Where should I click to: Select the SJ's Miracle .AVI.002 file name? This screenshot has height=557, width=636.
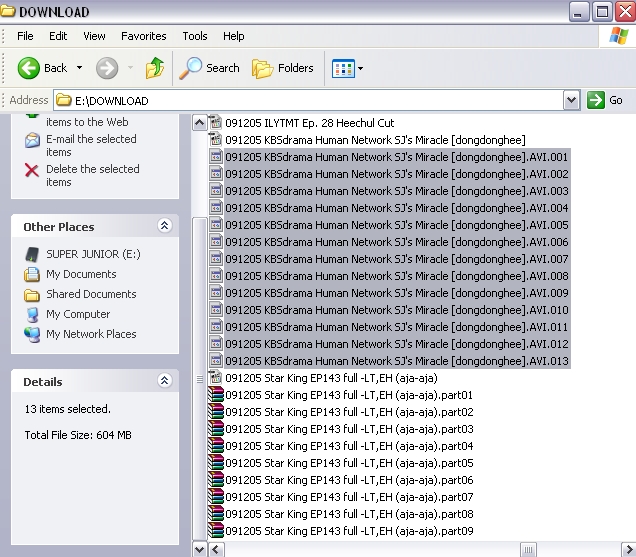tap(397, 174)
